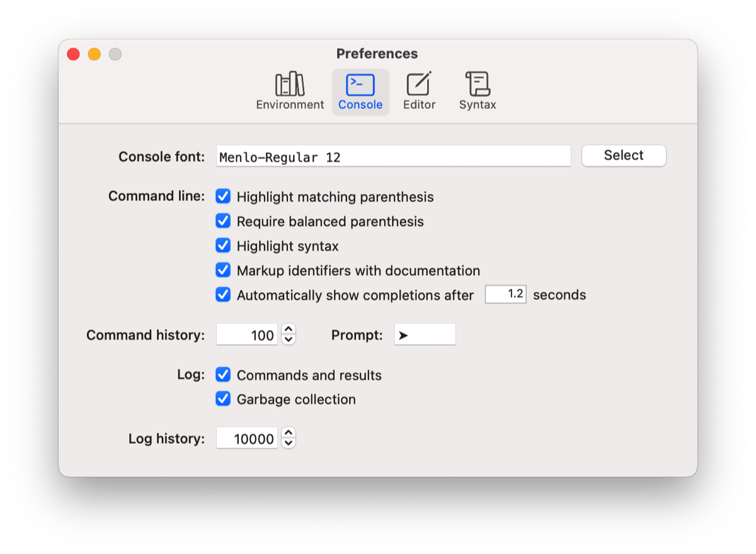Click into the Prompt text field
This screenshot has height=554, width=756.
(x=425, y=335)
